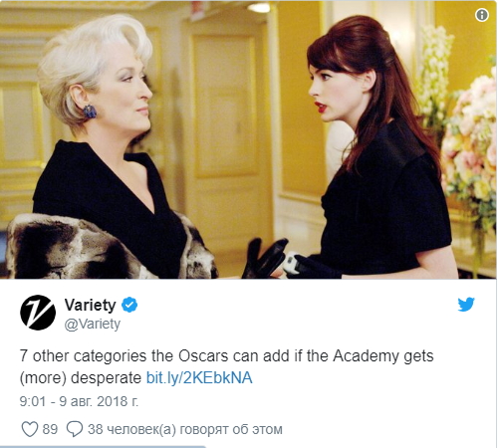This screenshot has width=498, height=448.
Task: Click the blue earring in the photo
Action: pos(90,112)
